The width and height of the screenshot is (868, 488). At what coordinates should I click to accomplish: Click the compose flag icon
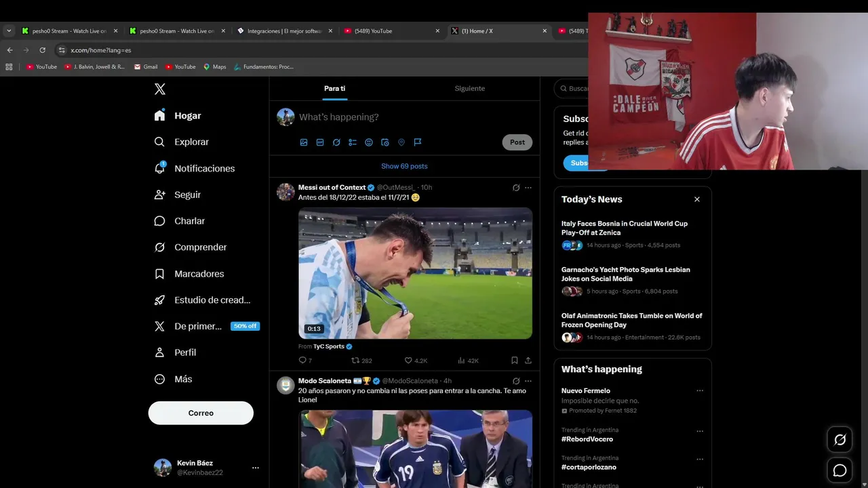click(x=418, y=142)
